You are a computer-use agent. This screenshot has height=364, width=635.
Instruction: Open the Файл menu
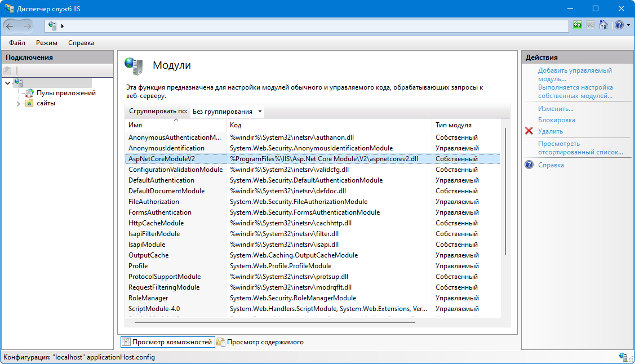[17, 42]
